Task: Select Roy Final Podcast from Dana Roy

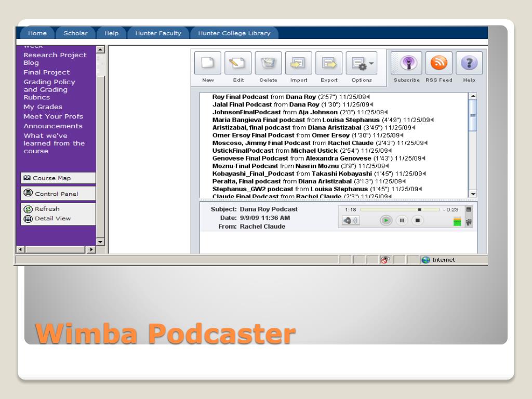Action: [x=291, y=97]
